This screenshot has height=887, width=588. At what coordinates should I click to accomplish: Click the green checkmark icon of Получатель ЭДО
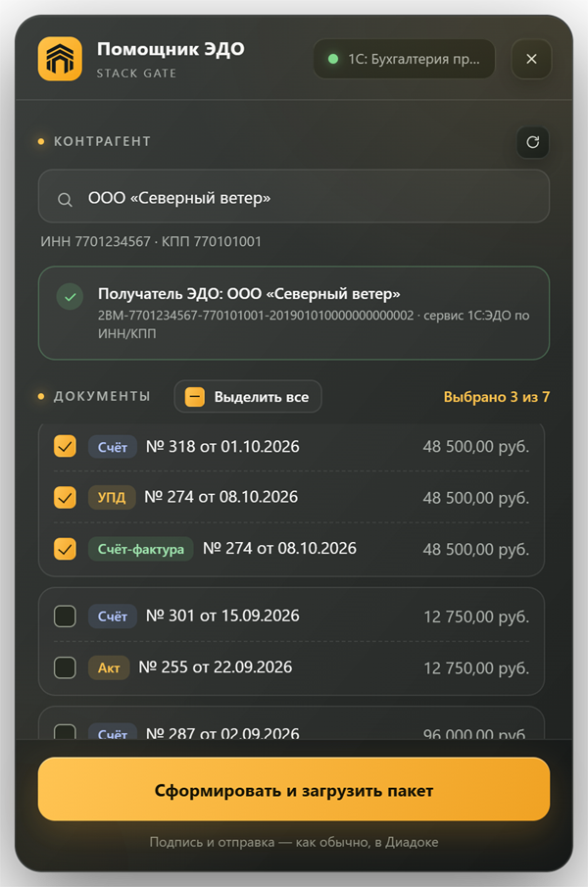71,296
